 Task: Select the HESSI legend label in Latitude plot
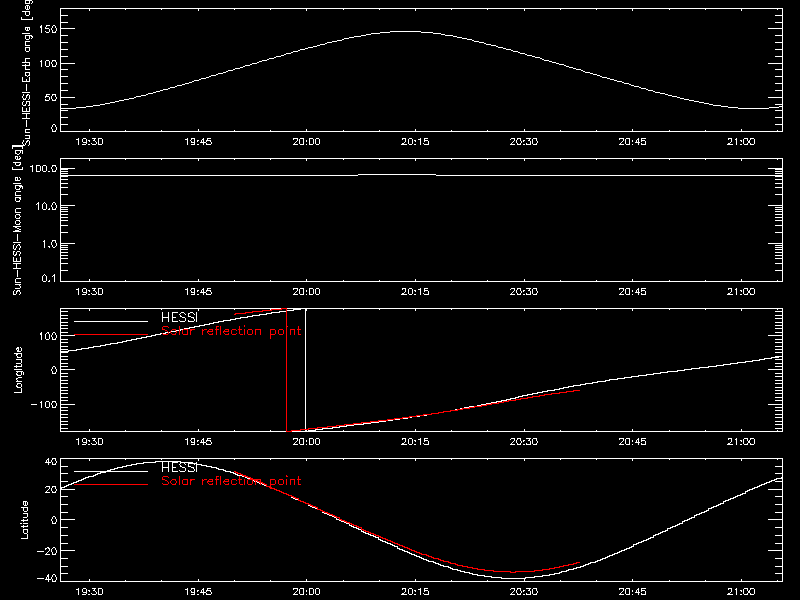[x=179, y=467]
